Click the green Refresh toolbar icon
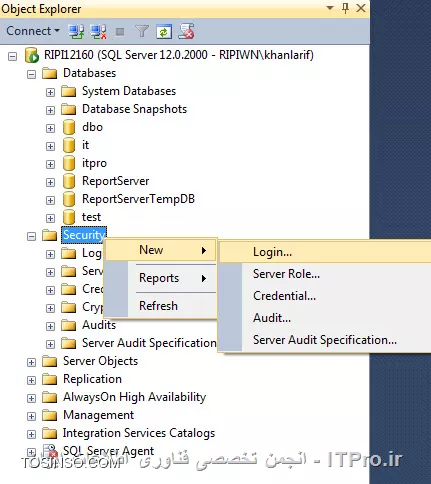 164,32
